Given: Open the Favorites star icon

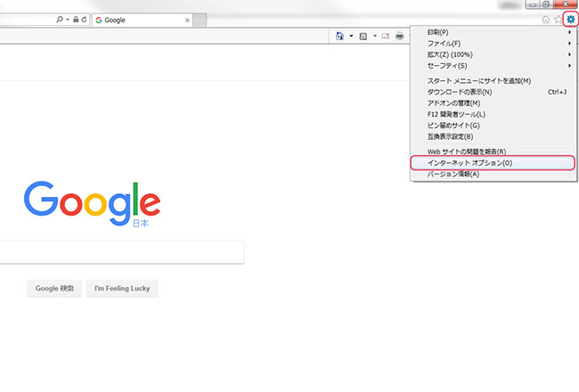Looking at the screenshot, I should coord(558,20).
